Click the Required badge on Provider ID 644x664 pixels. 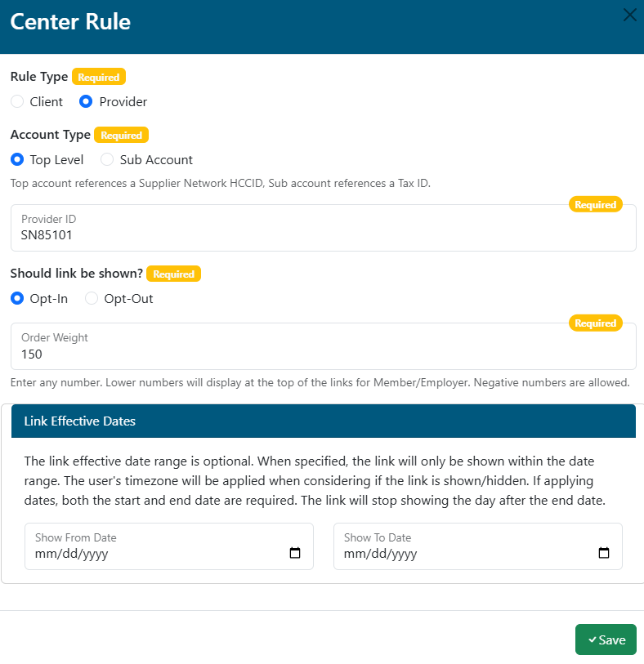(595, 205)
